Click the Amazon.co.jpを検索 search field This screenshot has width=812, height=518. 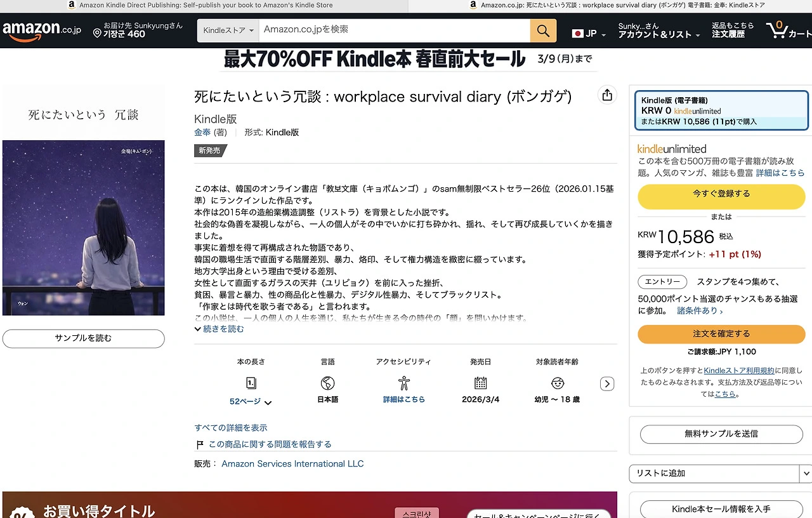[x=395, y=30]
